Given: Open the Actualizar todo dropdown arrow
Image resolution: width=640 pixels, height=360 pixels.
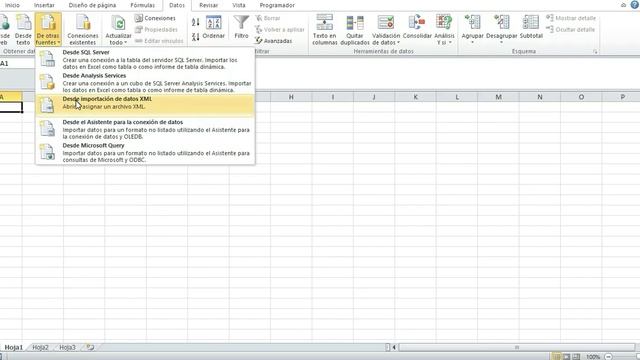Looking at the screenshot, I should [125, 42].
